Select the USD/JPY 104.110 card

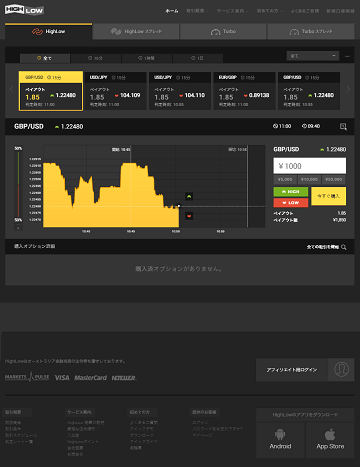[180, 91]
